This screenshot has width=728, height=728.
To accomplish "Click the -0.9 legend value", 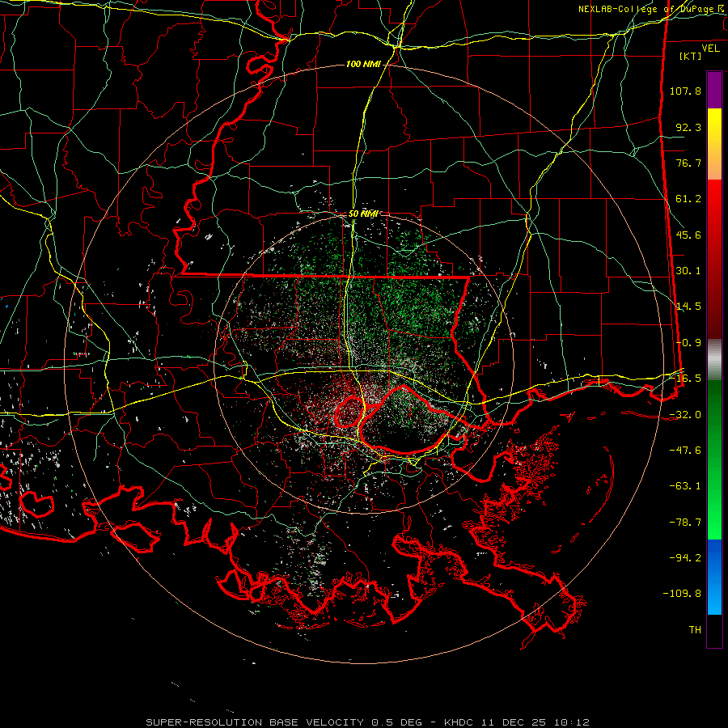I will (x=688, y=343).
